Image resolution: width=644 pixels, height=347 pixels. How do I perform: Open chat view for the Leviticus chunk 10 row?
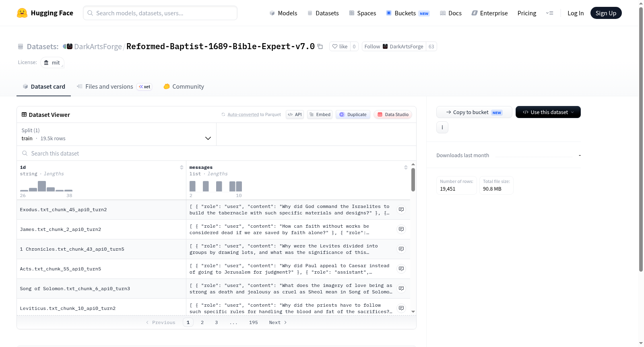pos(401,308)
